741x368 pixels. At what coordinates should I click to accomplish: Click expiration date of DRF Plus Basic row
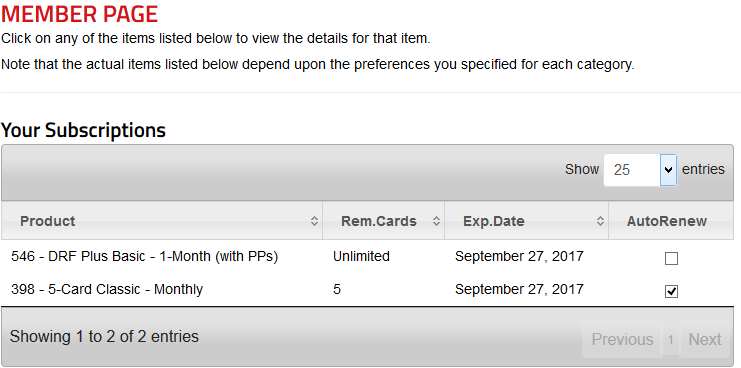point(519,257)
